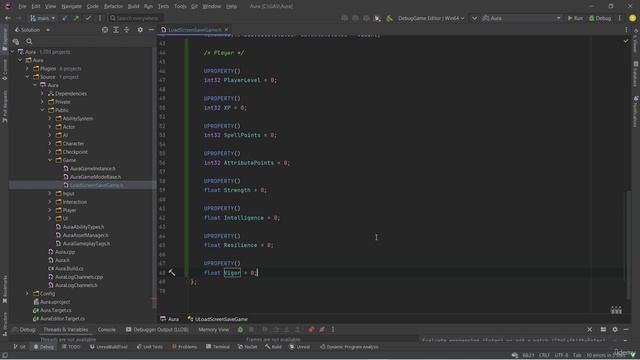Click the Search everywhere field
The width and height of the screenshot is (640, 360).
pyautogui.click(x=136, y=18)
